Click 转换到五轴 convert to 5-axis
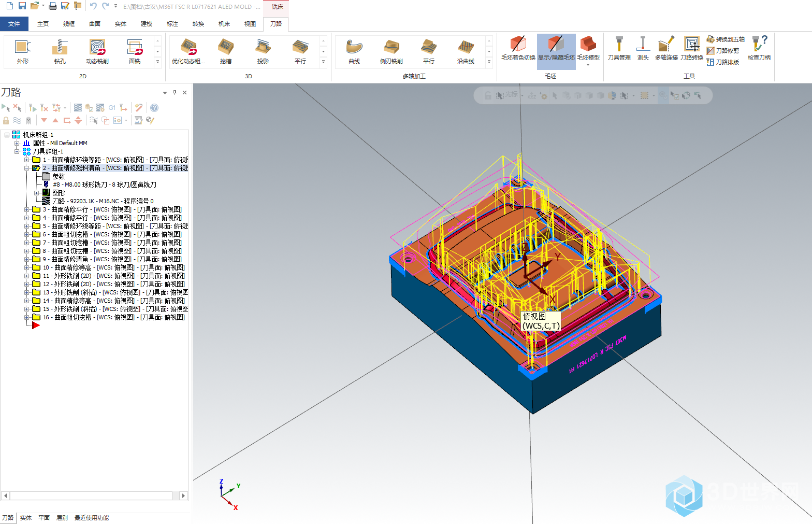812x524 pixels. [x=726, y=39]
